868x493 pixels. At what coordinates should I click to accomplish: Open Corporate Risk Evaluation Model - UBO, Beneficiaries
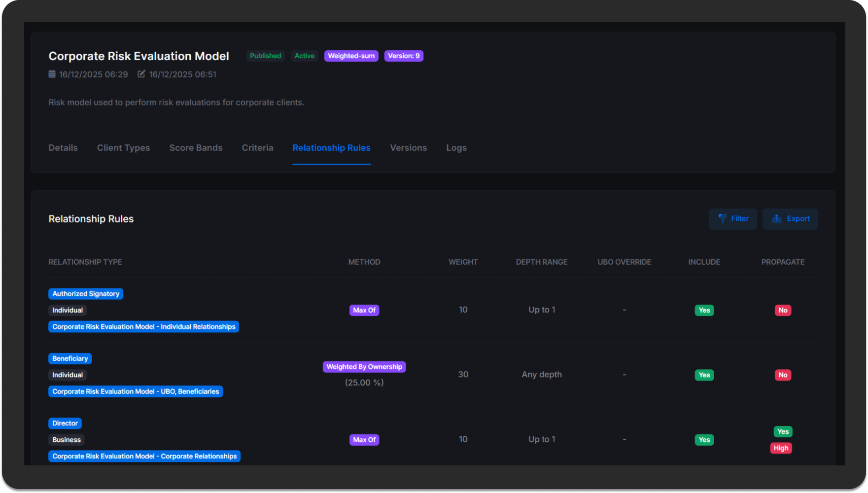136,391
